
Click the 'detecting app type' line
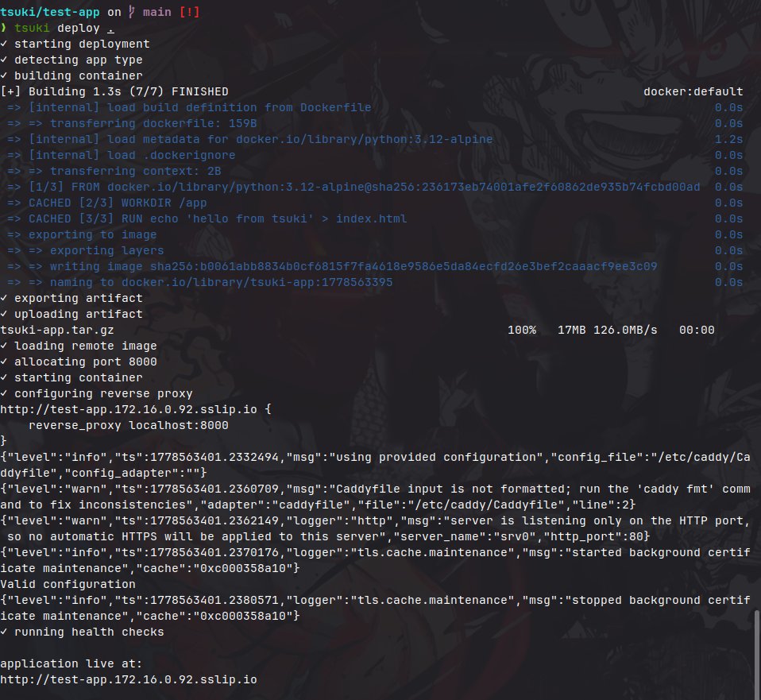pos(71,60)
